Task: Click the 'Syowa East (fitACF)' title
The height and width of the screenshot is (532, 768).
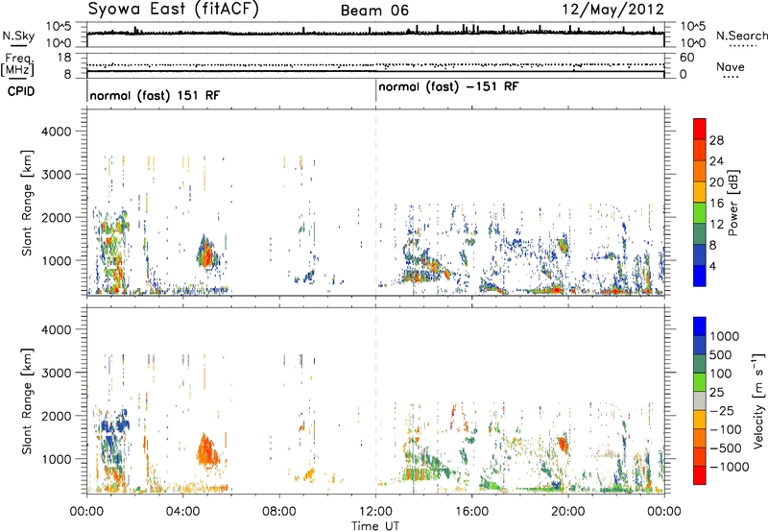Action: coord(174,10)
